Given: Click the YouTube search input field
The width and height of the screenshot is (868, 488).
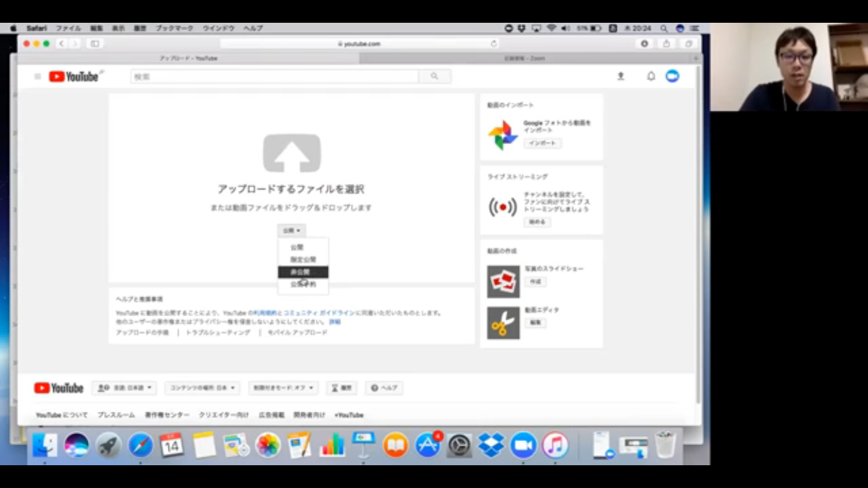Looking at the screenshot, I should [x=275, y=77].
